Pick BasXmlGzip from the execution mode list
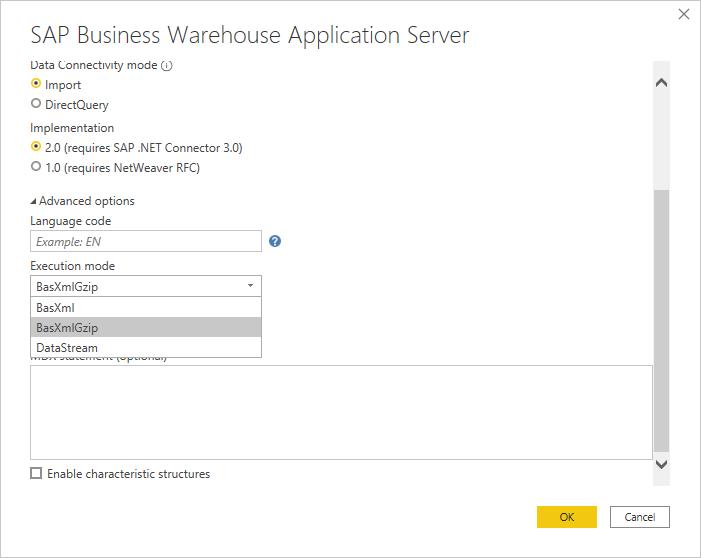Screen dimensions: 701x558 click(146, 327)
